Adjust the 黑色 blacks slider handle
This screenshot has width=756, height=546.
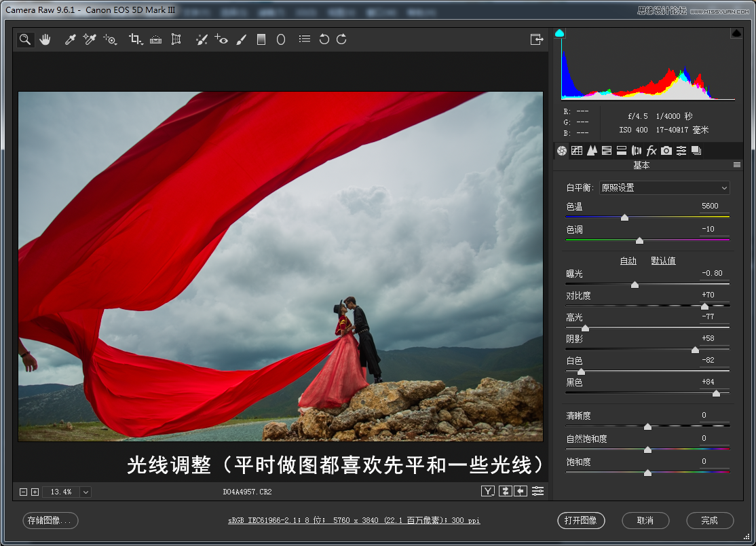pyautogui.click(x=717, y=394)
